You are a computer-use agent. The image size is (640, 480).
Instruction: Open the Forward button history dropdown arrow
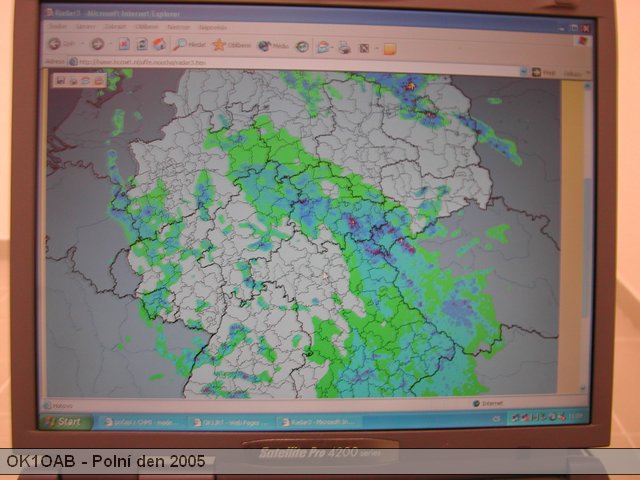click(x=110, y=44)
